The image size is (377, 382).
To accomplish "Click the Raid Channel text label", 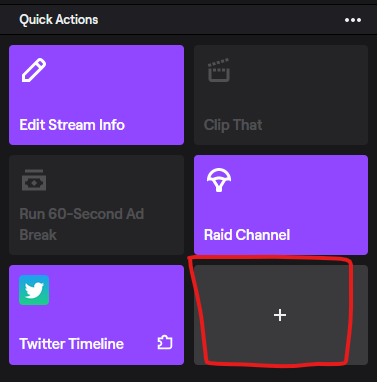I will (x=247, y=235).
